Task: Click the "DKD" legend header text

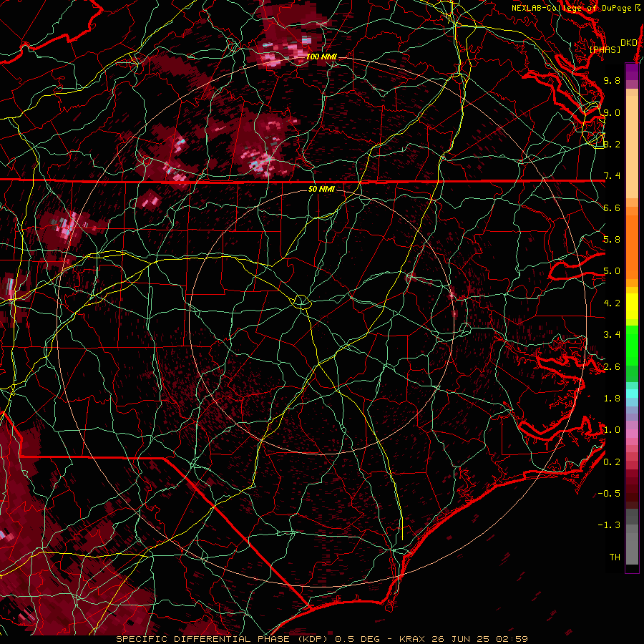Action: tap(628, 42)
